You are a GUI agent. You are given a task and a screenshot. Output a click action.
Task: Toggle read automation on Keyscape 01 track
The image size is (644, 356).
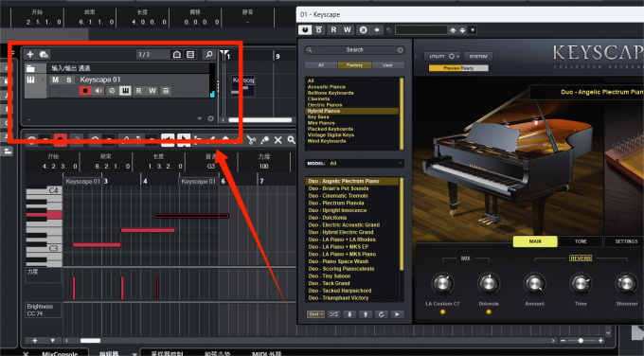pyautogui.click(x=139, y=91)
